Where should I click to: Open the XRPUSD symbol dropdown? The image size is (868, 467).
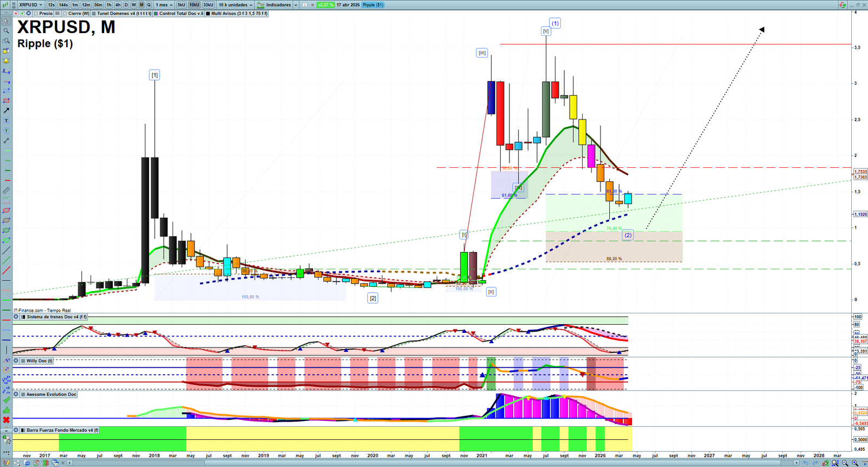[30, 5]
